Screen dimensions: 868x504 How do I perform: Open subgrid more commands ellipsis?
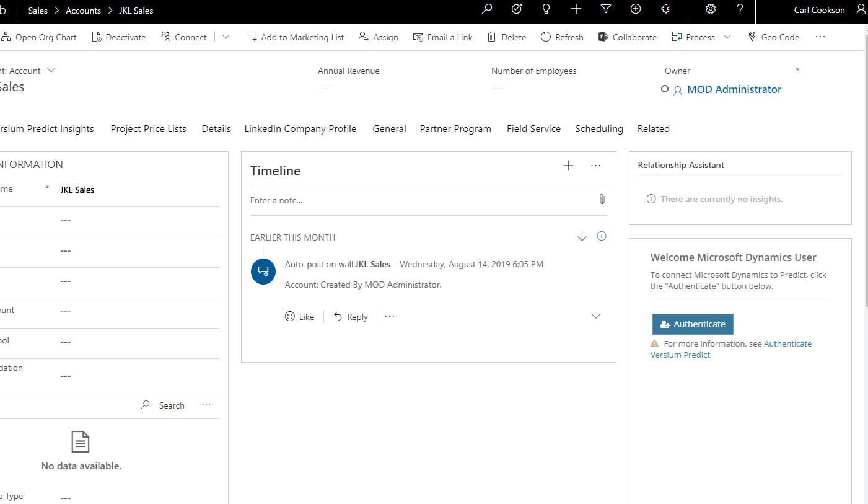(206, 405)
